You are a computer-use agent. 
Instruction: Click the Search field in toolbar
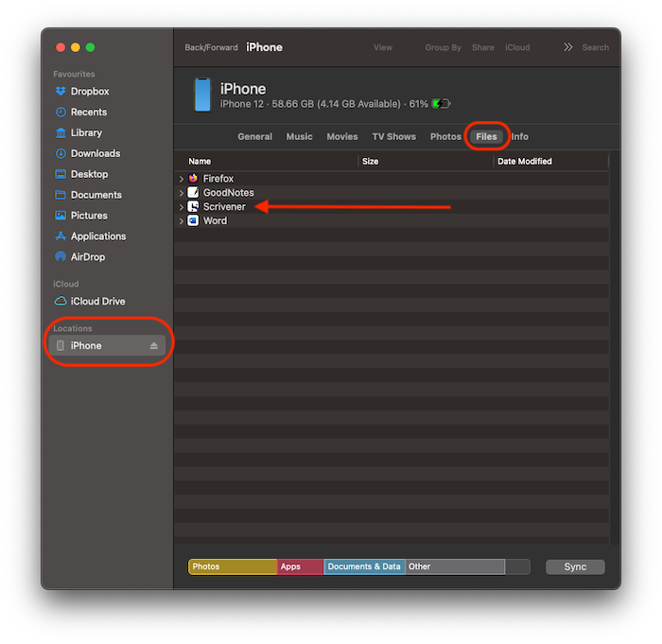pos(595,47)
